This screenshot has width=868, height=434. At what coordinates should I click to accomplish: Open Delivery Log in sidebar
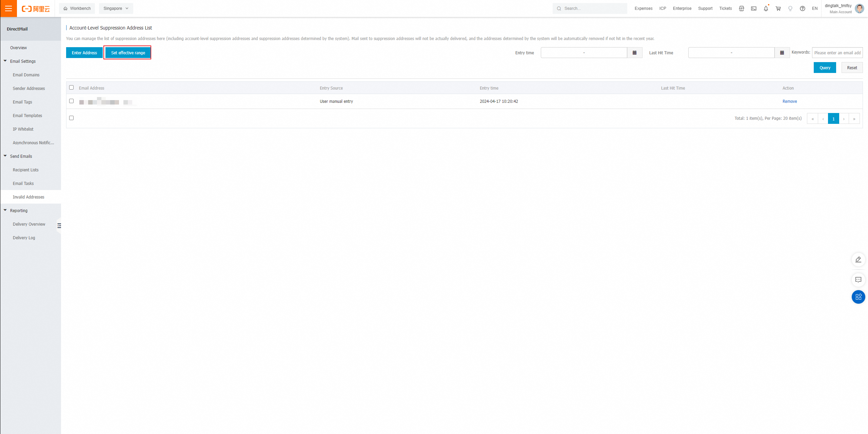point(24,238)
